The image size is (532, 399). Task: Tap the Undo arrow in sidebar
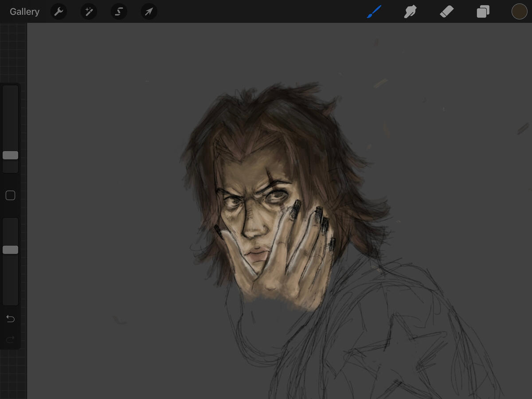tap(10, 319)
